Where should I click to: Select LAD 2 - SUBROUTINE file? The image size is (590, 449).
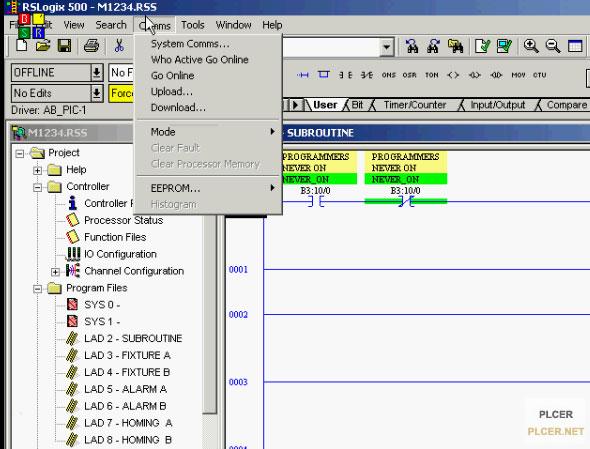click(133, 338)
